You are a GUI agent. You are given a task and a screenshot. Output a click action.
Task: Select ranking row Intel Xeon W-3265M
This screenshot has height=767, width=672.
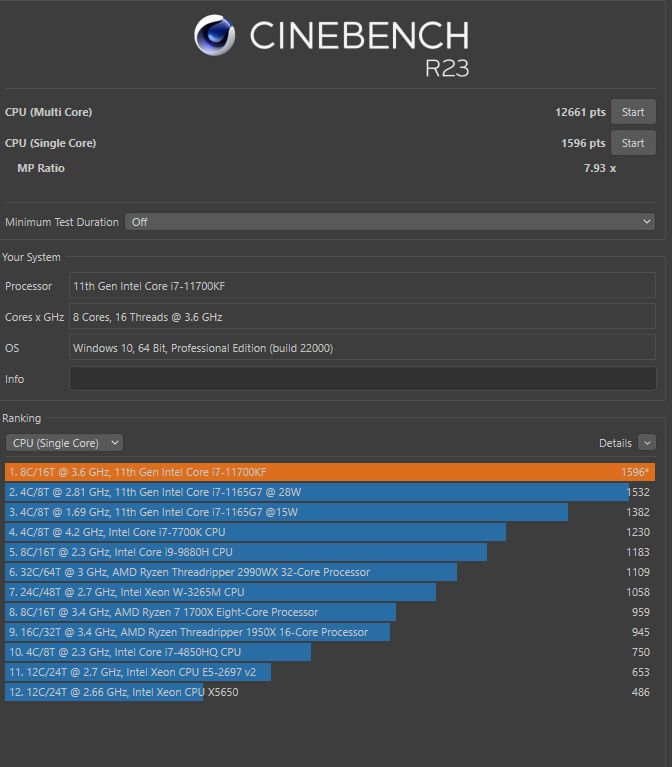330,592
